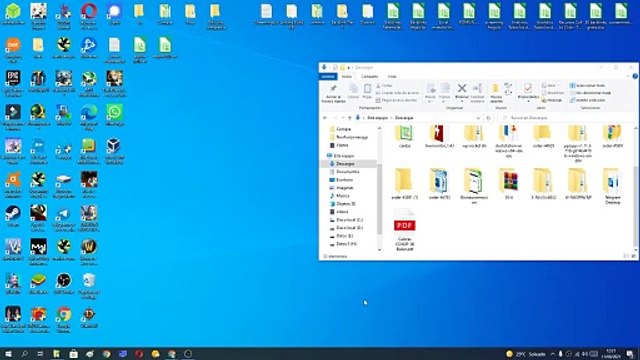
Task: Go up one folder level arrow
Action: tap(349, 118)
